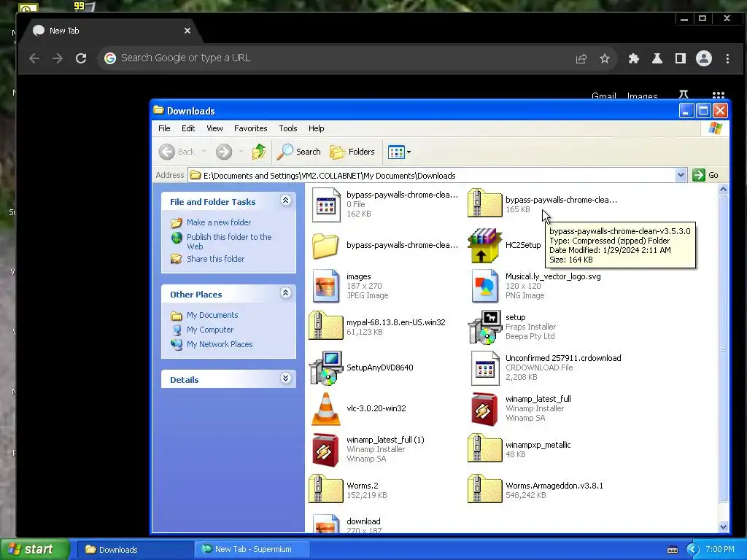
Task: Open the Favorites menu
Action: pyautogui.click(x=251, y=128)
